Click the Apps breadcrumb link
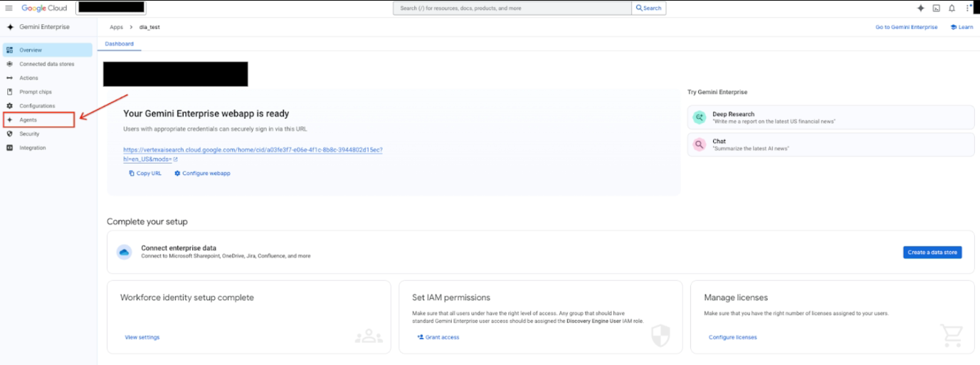The image size is (980, 365). (x=116, y=27)
